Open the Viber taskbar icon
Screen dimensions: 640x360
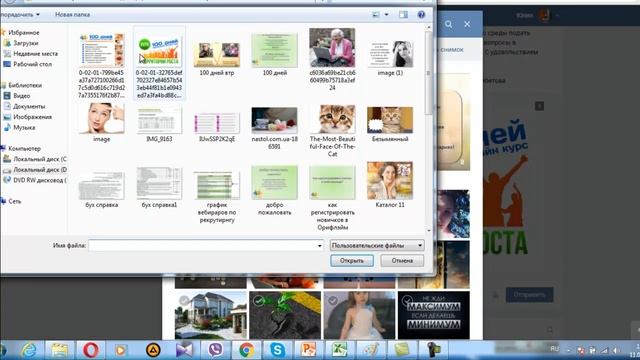[x=215, y=350]
